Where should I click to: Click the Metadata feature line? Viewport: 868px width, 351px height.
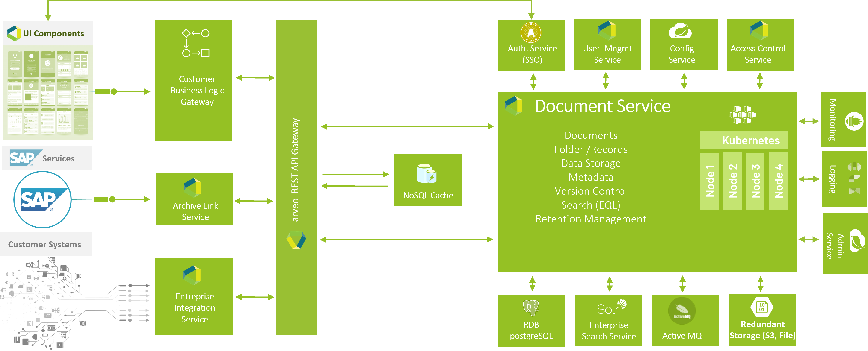click(591, 177)
